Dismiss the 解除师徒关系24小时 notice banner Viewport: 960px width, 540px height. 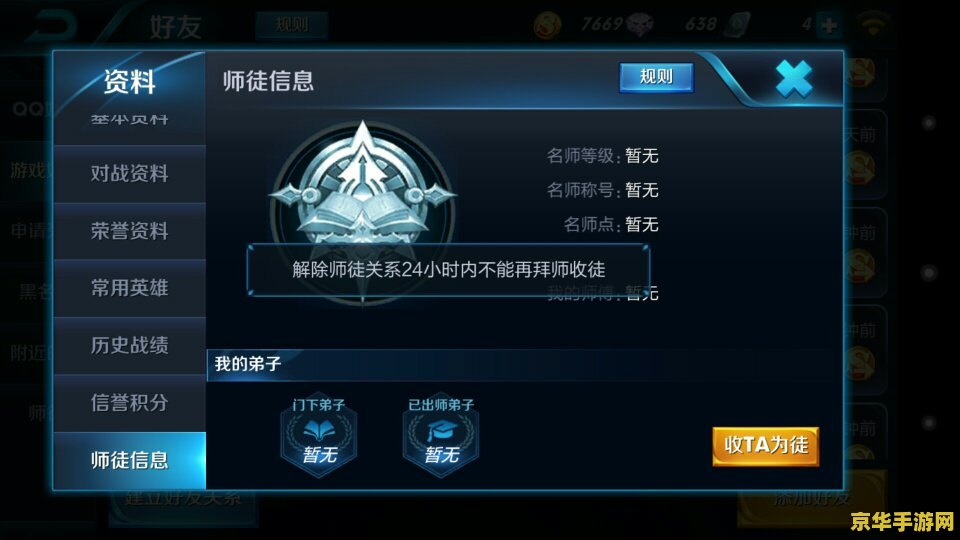click(x=448, y=270)
